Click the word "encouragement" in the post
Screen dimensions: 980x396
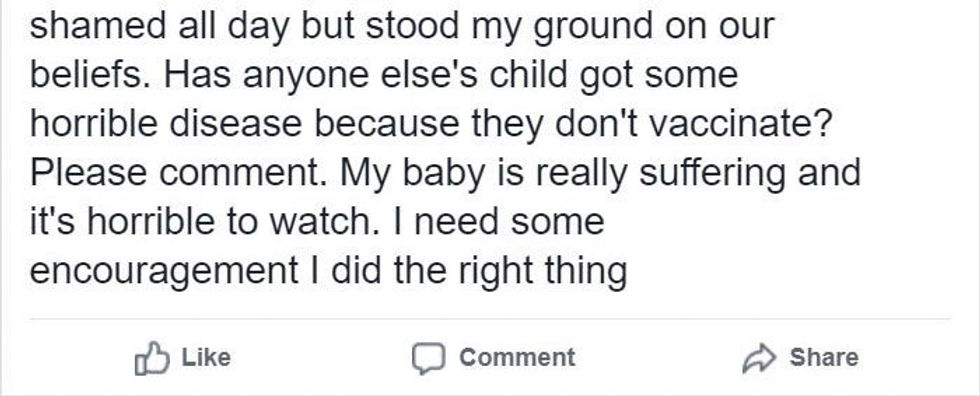[x=164, y=272]
